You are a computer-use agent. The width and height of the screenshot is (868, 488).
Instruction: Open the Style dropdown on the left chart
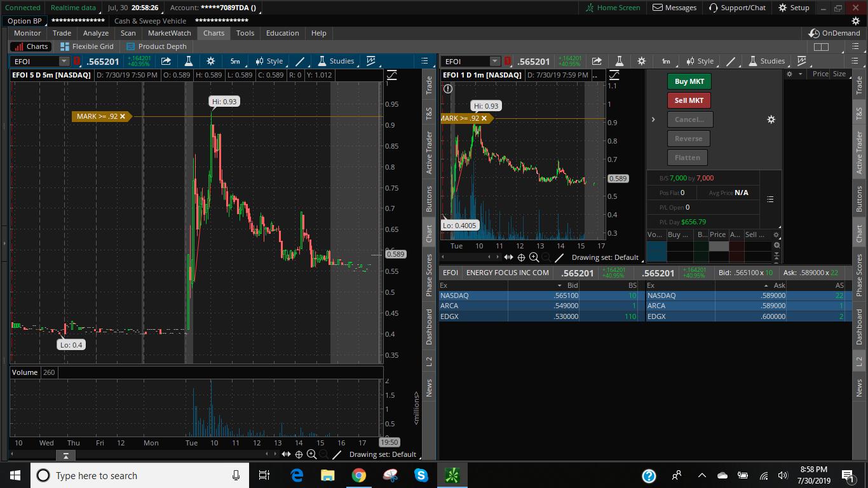(x=269, y=61)
